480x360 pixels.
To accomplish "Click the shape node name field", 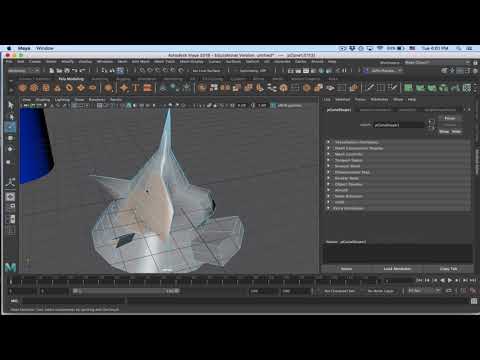I will (399, 125).
